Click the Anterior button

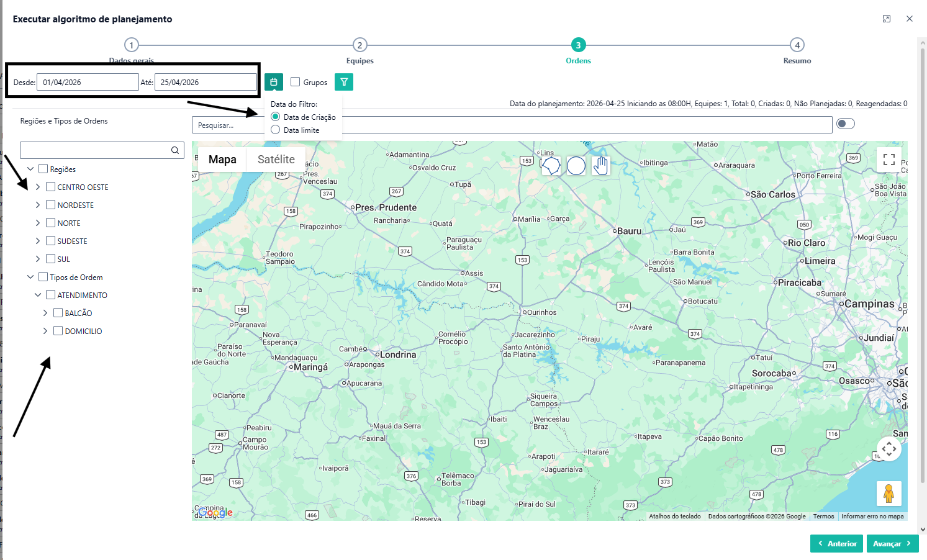pyautogui.click(x=836, y=543)
